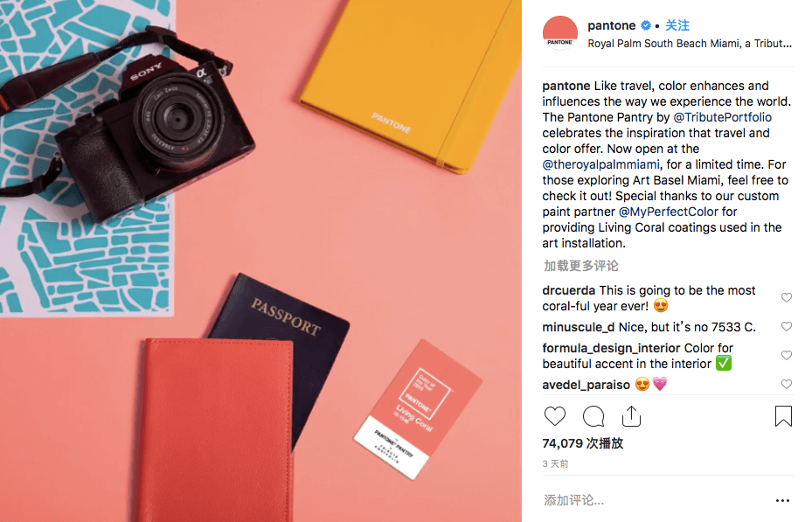View the 74,079 次播放 play count
The height and width of the screenshot is (522, 812).
click(x=583, y=443)
